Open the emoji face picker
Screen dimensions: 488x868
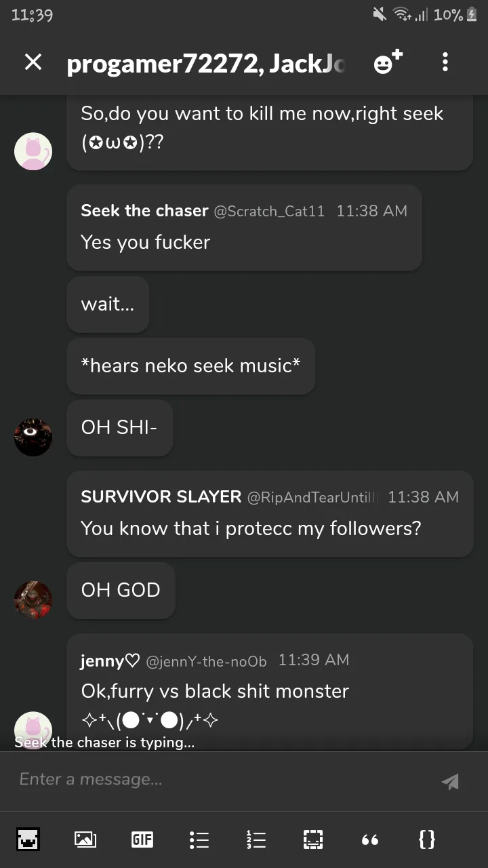(x=28, y=840)
